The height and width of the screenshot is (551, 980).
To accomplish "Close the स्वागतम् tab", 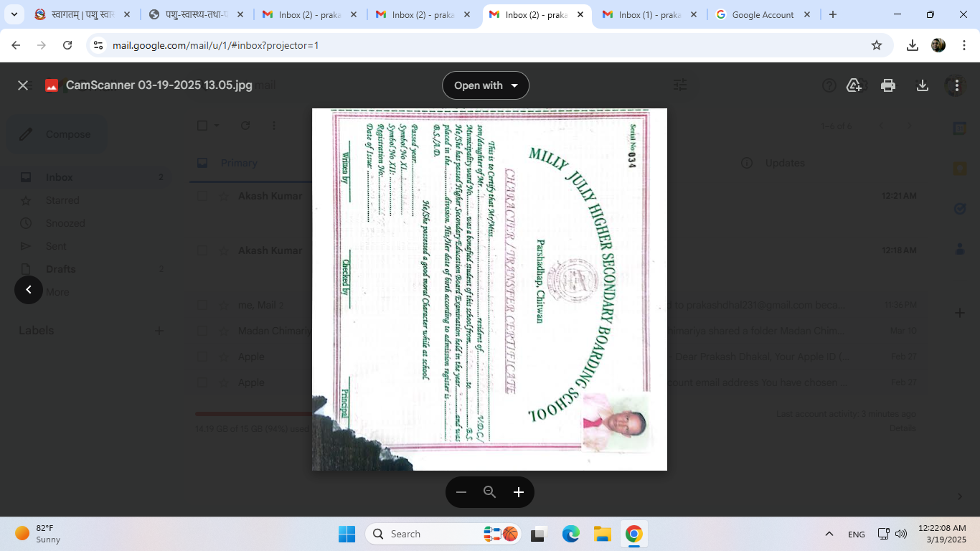I will [126, 14].
